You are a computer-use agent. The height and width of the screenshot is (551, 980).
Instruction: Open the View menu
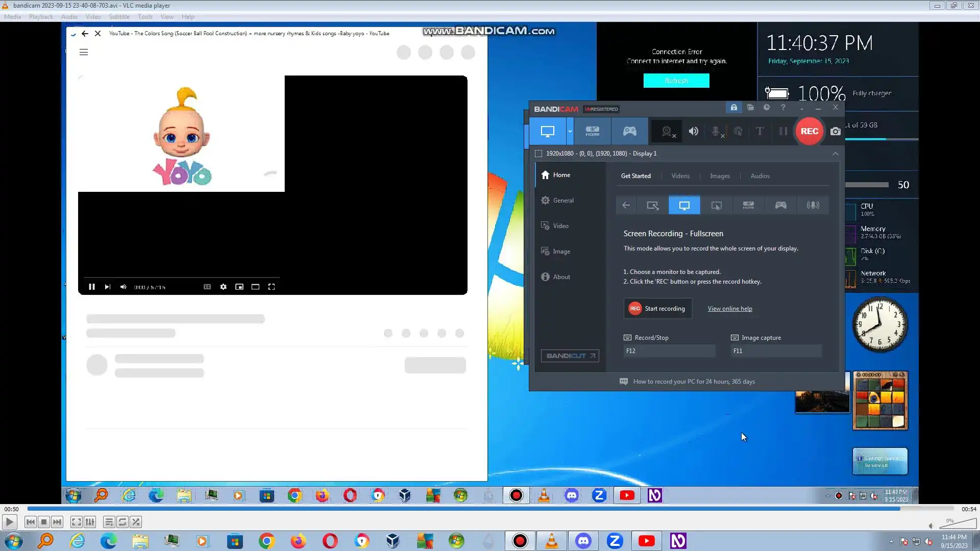click(x=167, y=17)
